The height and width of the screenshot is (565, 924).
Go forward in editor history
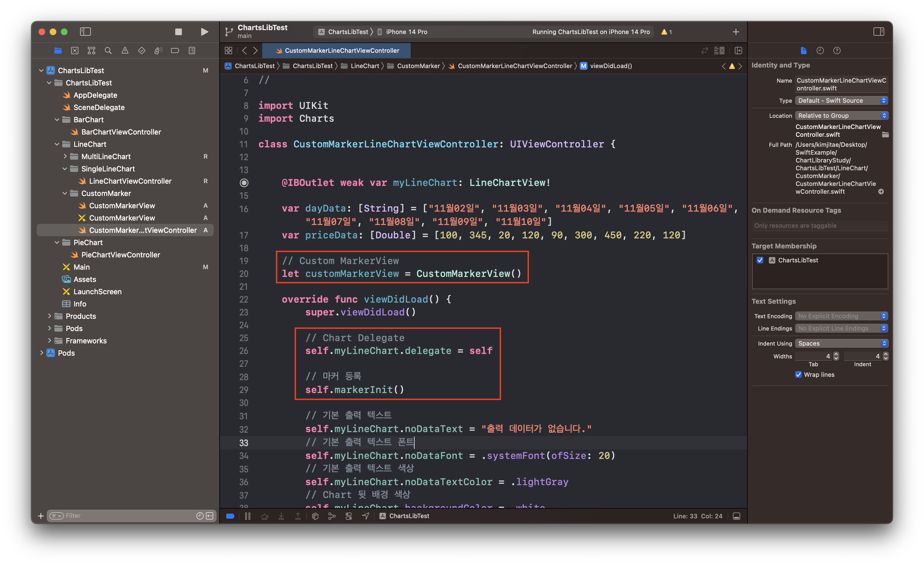point(255,51)
